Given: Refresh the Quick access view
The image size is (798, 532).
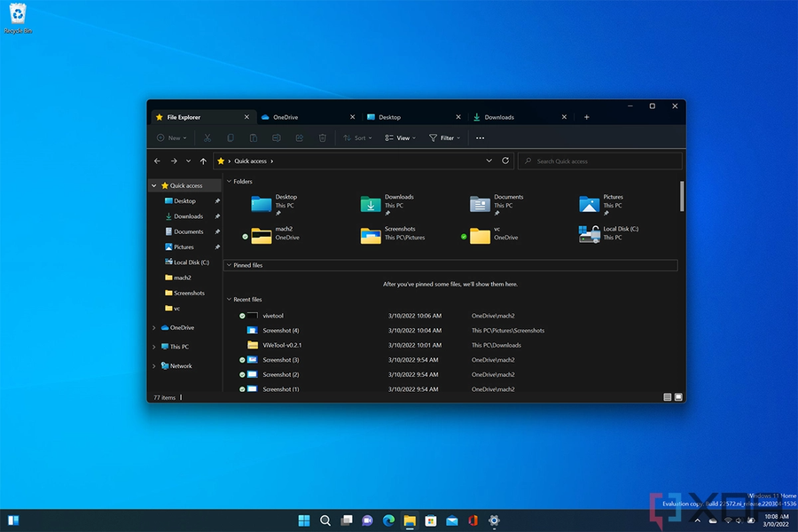Looking at the screenshot, I should coord(505,160).
